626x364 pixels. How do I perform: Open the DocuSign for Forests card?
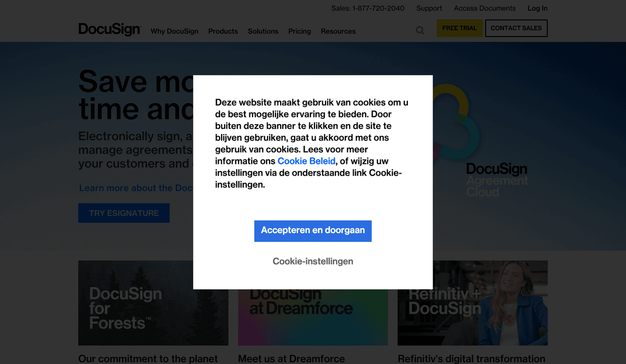click(153, 303)
